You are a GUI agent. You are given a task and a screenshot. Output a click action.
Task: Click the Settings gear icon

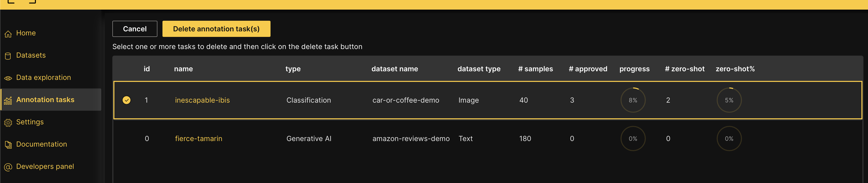click(8, 123)
